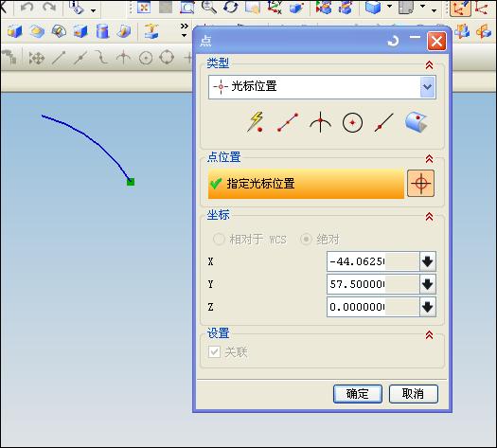Click the 指定光标位置 selection step
497x448 pixels.
[306, 184]
